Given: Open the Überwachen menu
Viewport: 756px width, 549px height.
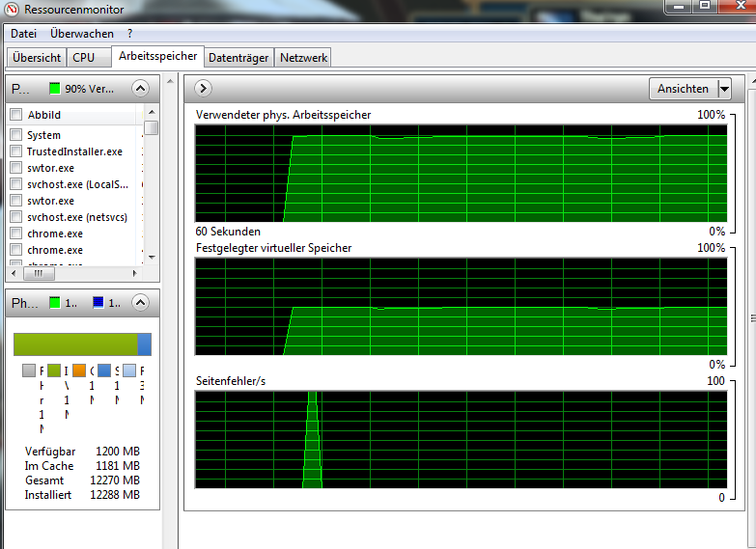Looking at the screenshot, I should (81, 34).
